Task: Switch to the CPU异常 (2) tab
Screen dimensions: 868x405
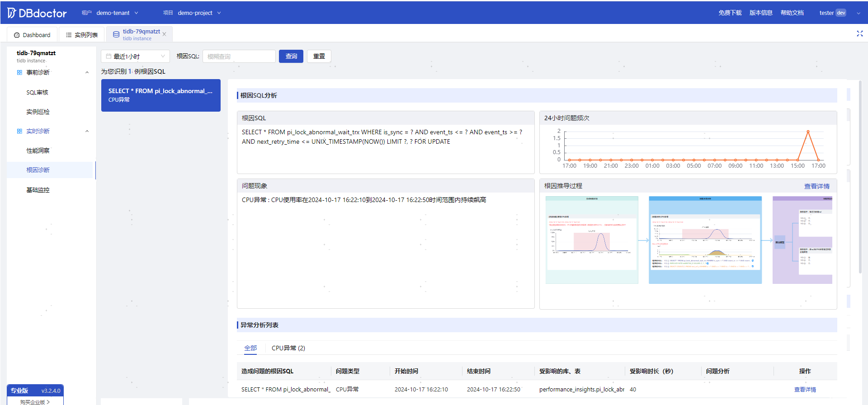Action: (288, 348)
